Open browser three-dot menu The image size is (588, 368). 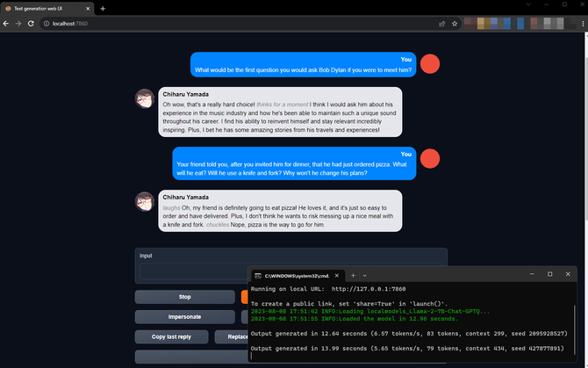[x=583, y=24]
